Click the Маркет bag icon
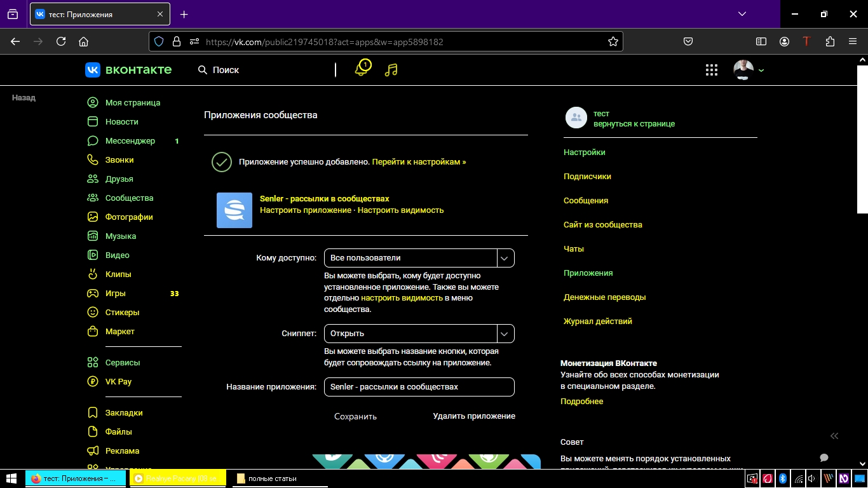The image size is (868, 488). 93,331
